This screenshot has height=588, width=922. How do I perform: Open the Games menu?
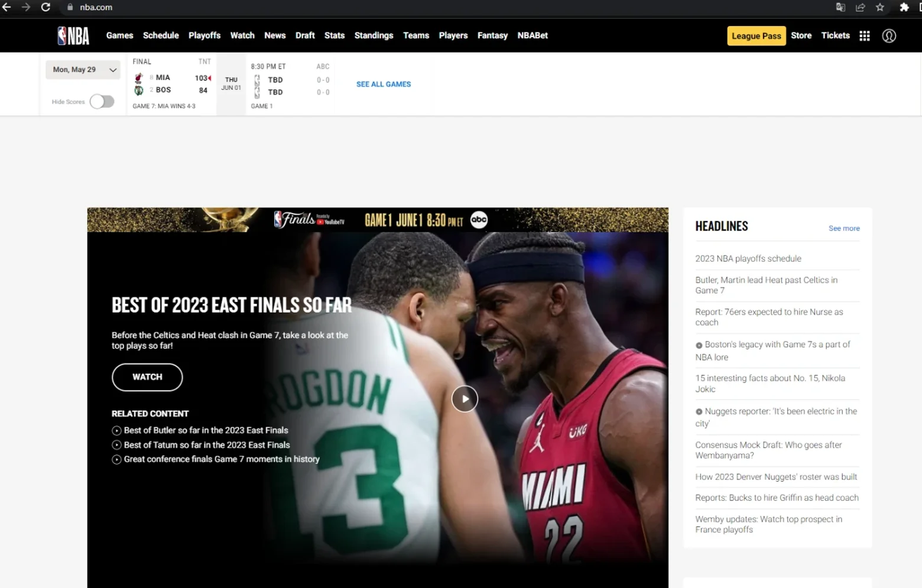120,35
